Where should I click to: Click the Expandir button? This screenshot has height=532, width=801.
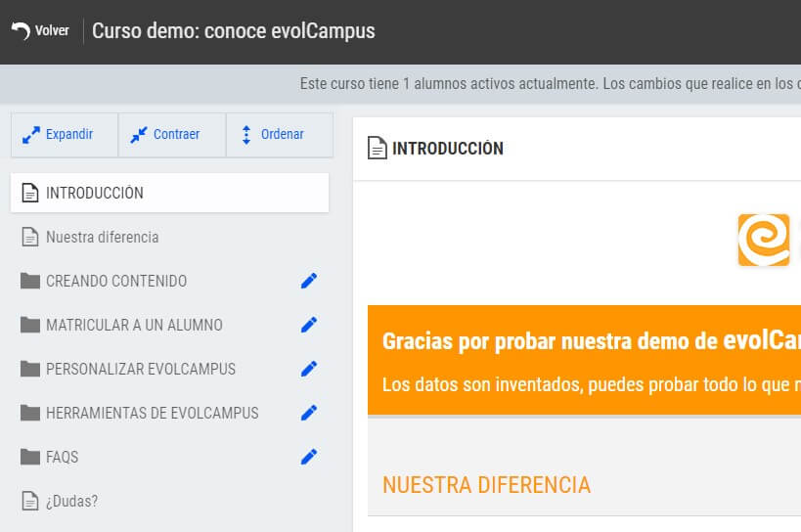[x=65, y=135]
